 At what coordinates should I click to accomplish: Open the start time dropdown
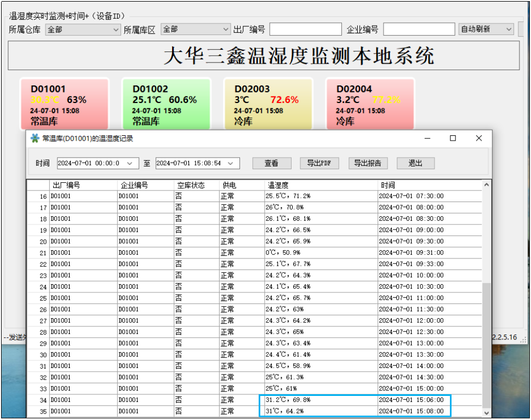[x=129, y=163]
